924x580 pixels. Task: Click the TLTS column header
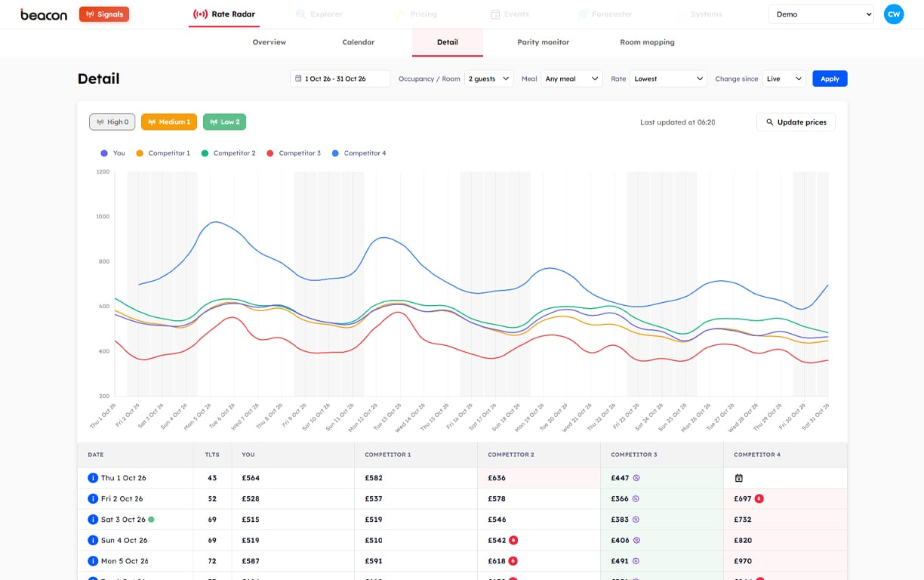(212, 455)
